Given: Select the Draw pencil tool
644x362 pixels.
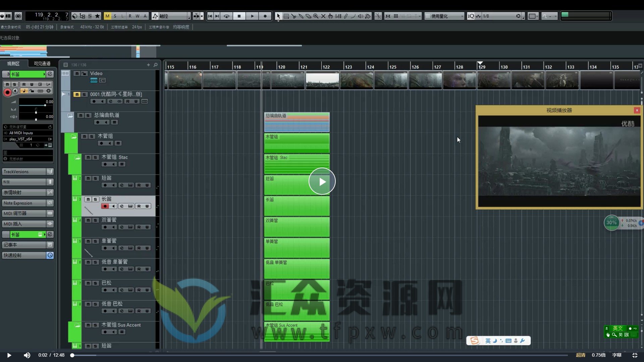Looking at the screenshot, I should point(346,16).
